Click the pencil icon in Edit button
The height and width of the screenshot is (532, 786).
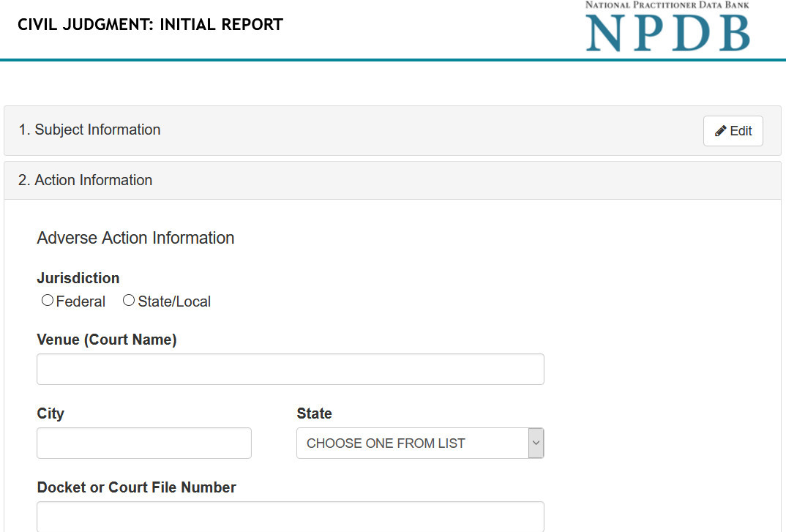coord(720,131)
